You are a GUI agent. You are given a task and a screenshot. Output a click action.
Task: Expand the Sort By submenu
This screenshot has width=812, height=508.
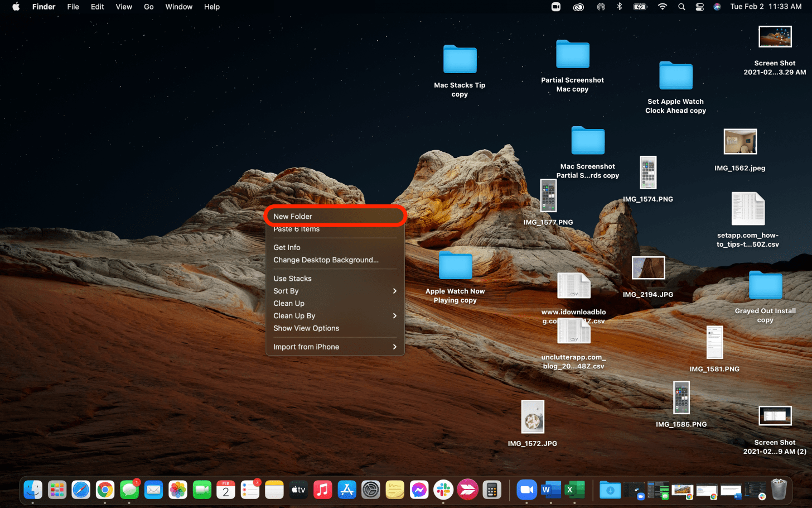[335, 291]
